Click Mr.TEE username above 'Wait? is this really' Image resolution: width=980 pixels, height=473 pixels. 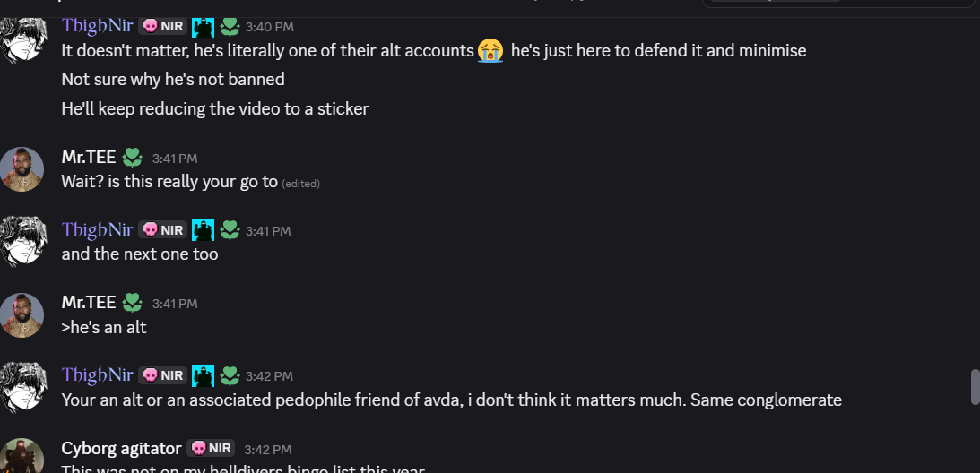coord(89,158)
